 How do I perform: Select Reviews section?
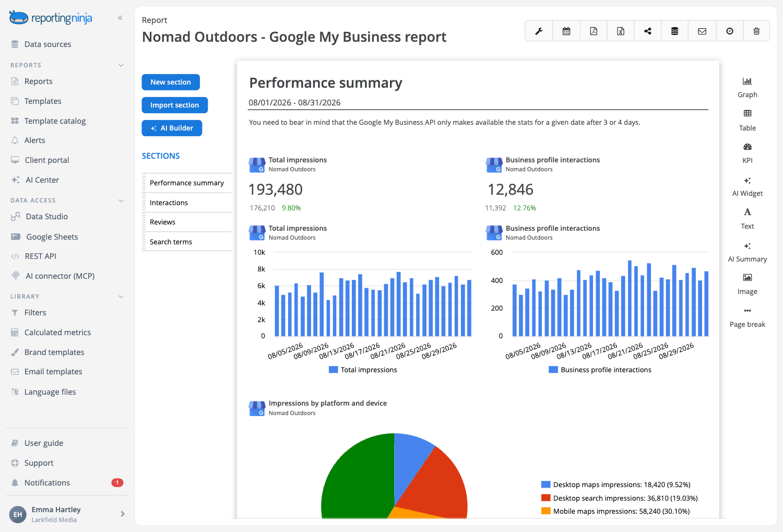[x=187, y=222]
